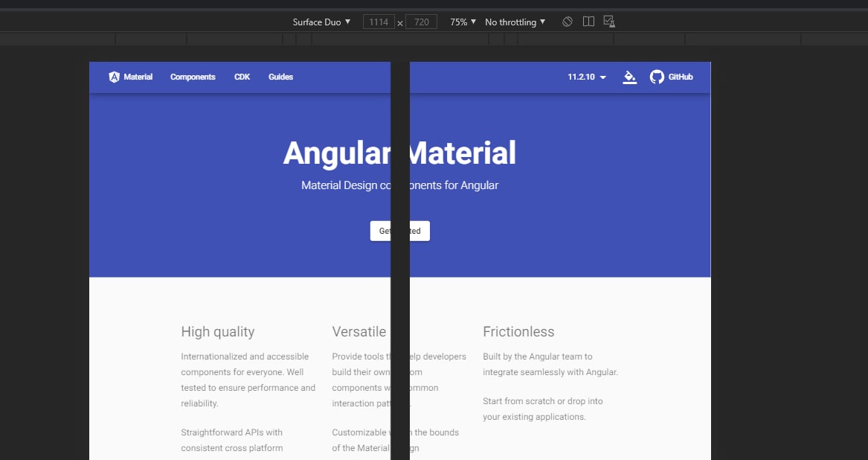Click the GitHub octocat icon
Screen dimensions: 868x460
tap(657, 77)
